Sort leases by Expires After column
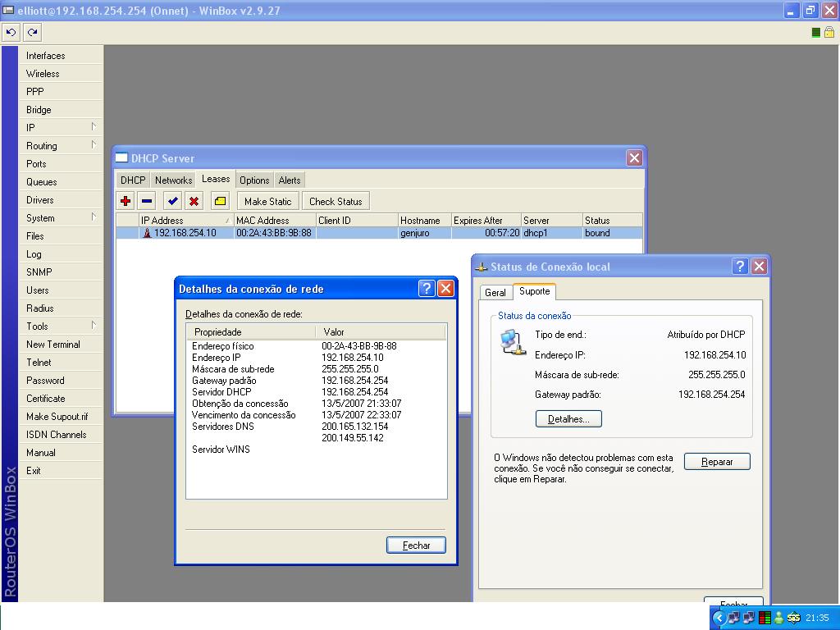 click(486, 220)
